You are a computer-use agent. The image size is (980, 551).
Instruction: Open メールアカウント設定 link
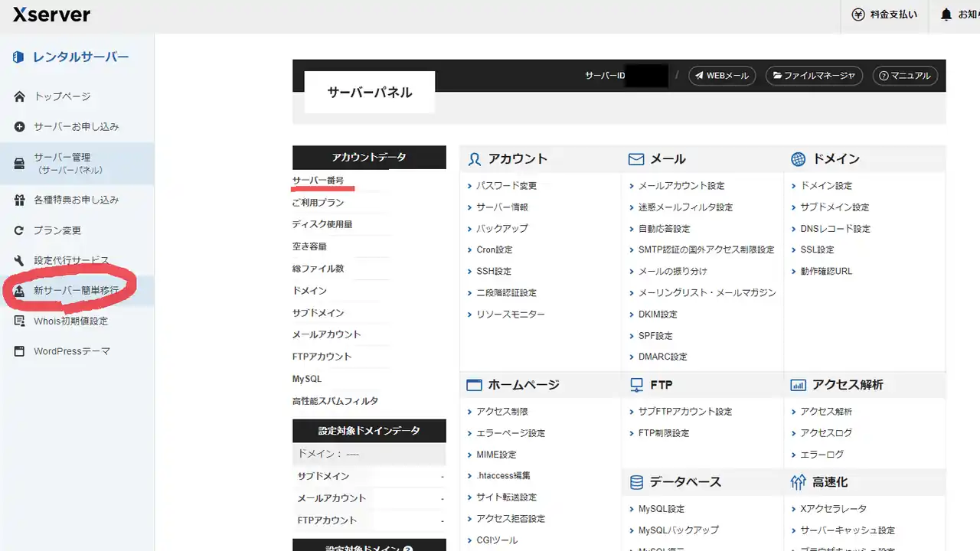coord(681,186)
